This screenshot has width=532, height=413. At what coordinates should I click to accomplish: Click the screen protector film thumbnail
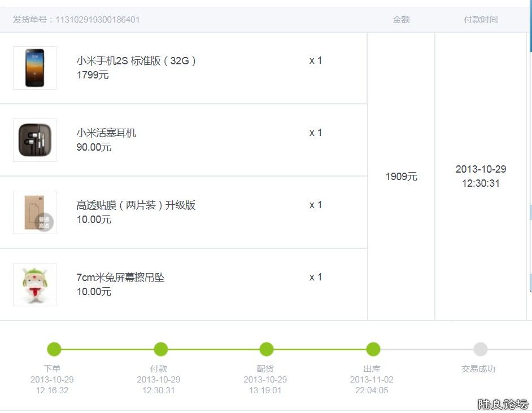34,212
